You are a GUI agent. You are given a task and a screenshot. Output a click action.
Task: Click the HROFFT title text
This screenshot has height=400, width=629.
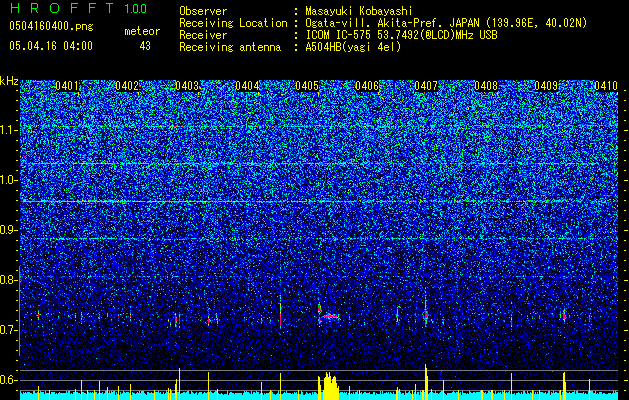[x=61, y=8]
